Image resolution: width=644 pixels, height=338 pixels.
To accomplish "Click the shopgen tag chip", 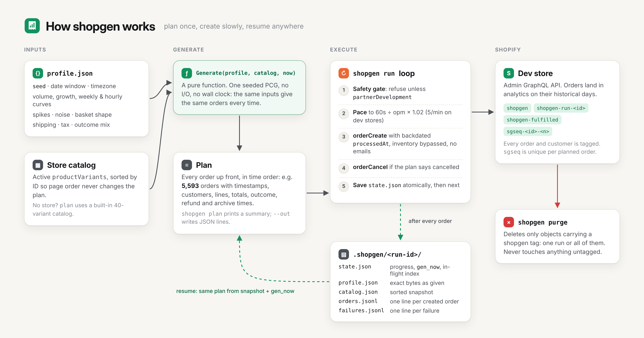I will [x=517, y=108].
